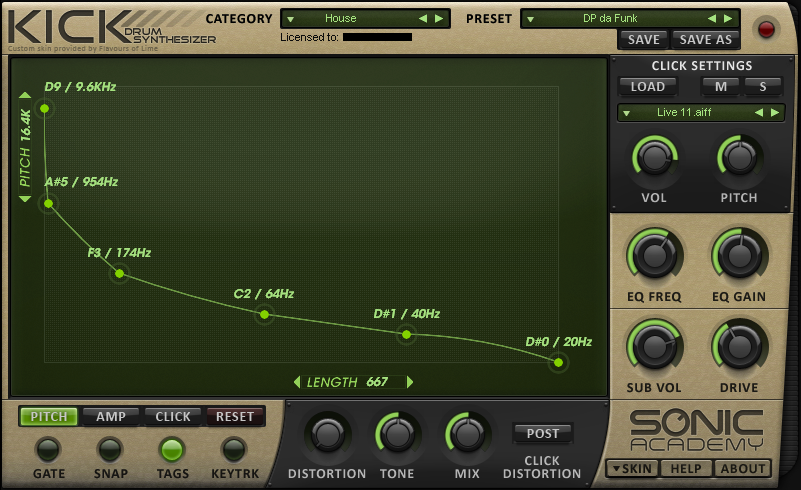
Task: Increase length with right arrow
Action: [x=410, y=382]
